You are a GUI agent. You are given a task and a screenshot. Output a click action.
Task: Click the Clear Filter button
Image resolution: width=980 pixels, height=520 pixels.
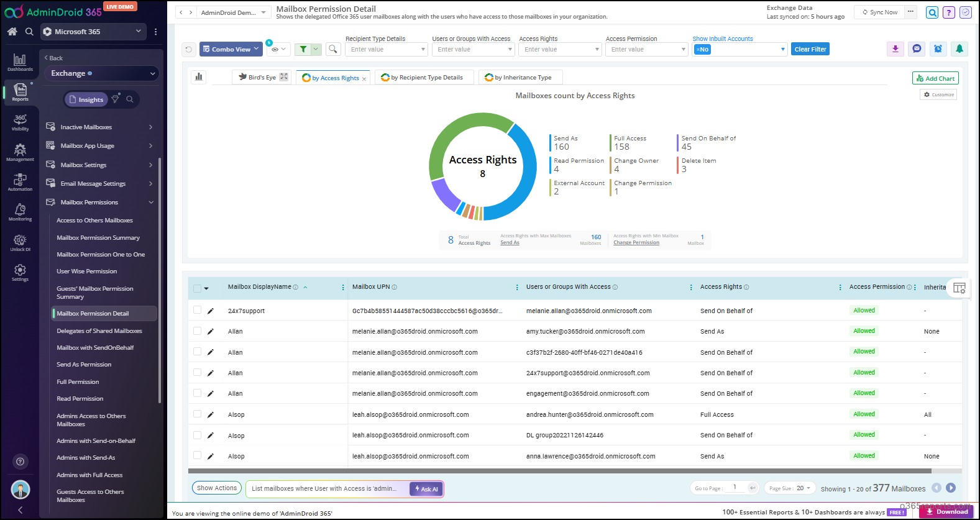[x=810, y=49]
